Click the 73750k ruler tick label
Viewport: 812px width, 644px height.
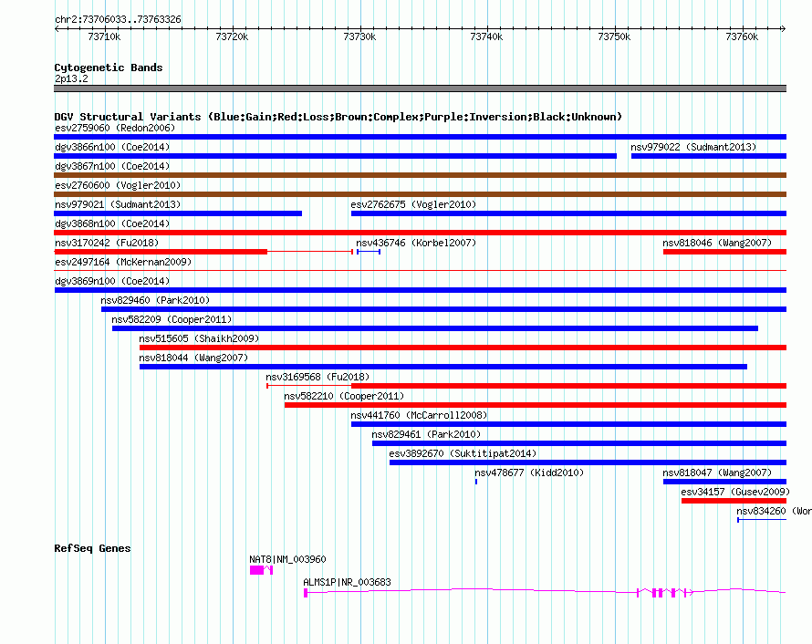pyautogui.click(x=615, y=36)
